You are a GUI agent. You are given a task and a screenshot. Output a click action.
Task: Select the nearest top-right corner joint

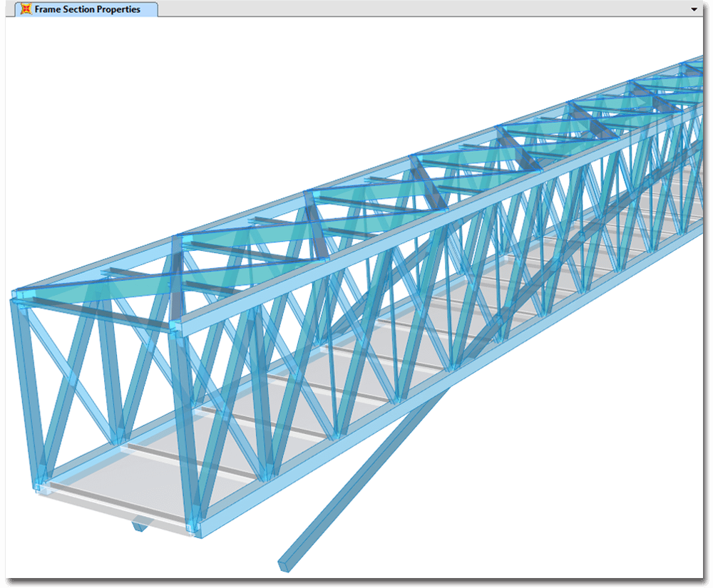tap(178, 326)
